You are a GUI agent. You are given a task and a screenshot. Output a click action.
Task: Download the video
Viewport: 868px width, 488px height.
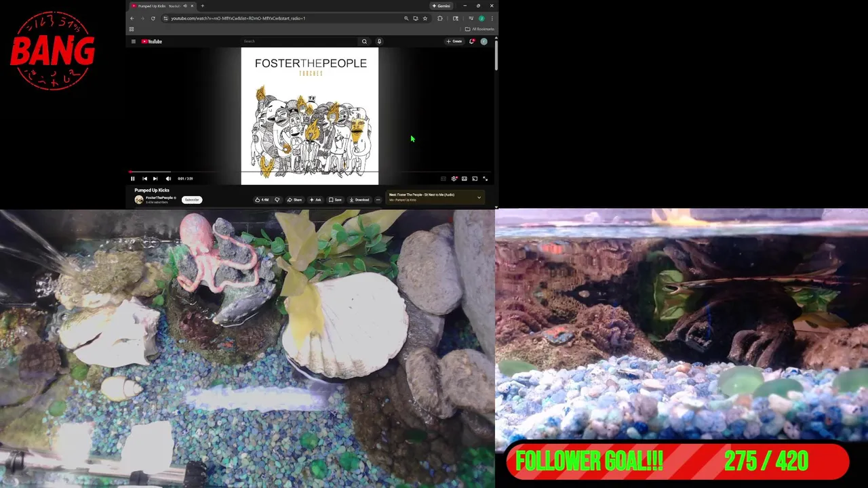(359, 200)
